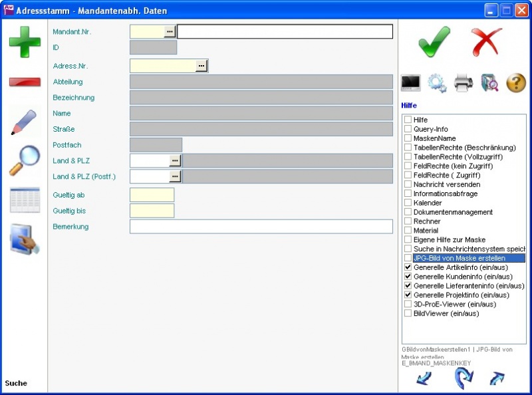Screen dimensions: 532x395
Task: Click the red minus delete record icon
Action: [25, 82]
